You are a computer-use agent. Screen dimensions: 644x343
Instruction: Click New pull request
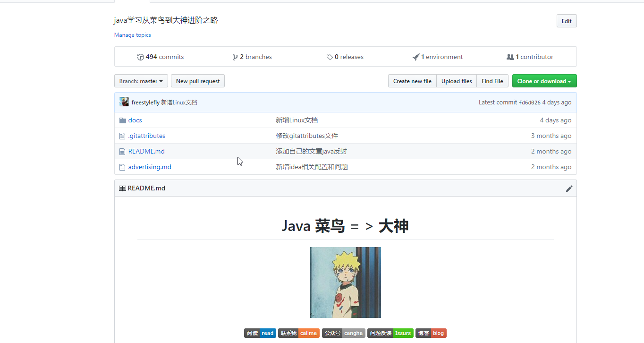click(197, 81)
